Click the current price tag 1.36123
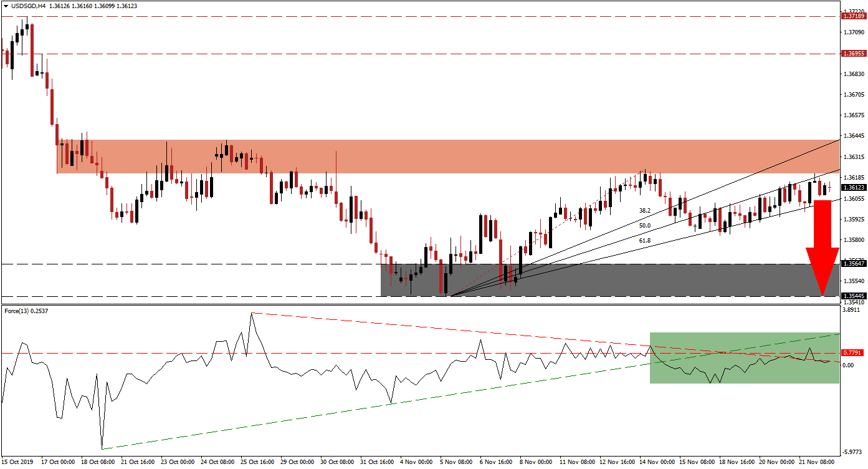This screenshot has height=469, width=868. tap(852, 187)
